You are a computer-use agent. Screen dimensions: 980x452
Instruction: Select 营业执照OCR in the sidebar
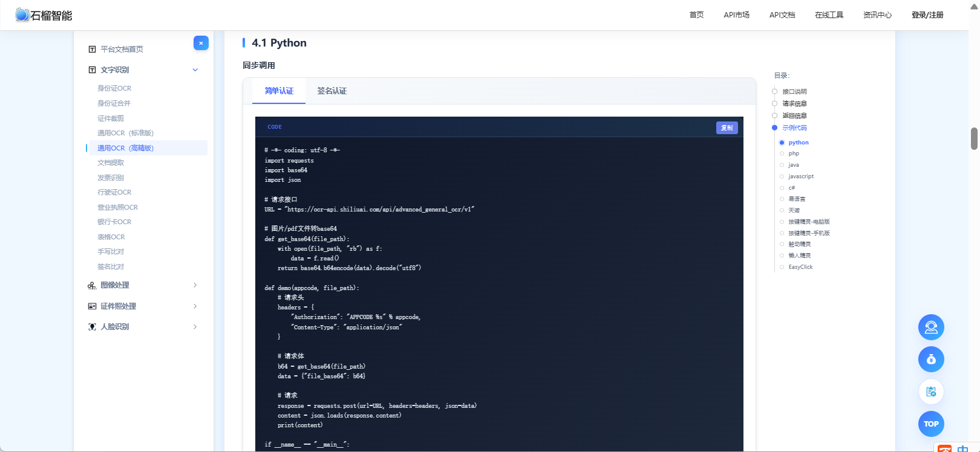coord(117,207)
